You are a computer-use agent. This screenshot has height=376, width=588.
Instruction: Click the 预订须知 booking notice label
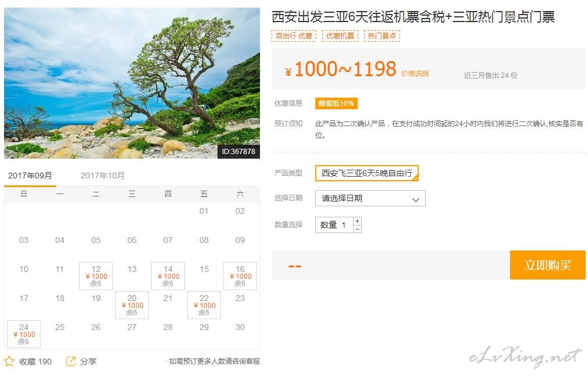288,123
